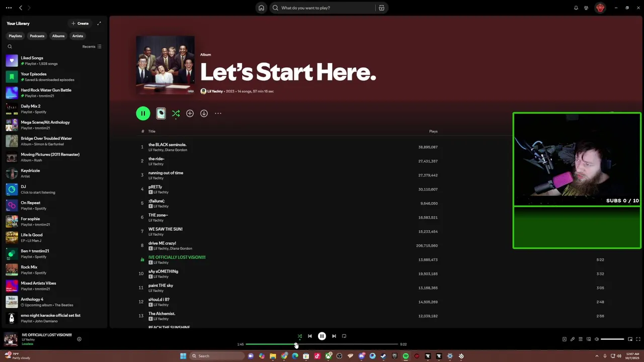Open the What's New notifications bell

576,8
